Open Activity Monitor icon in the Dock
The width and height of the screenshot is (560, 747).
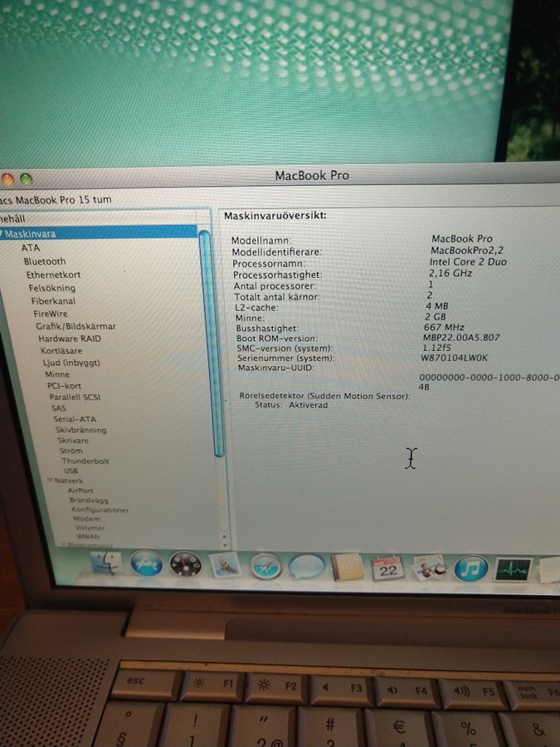514,569
